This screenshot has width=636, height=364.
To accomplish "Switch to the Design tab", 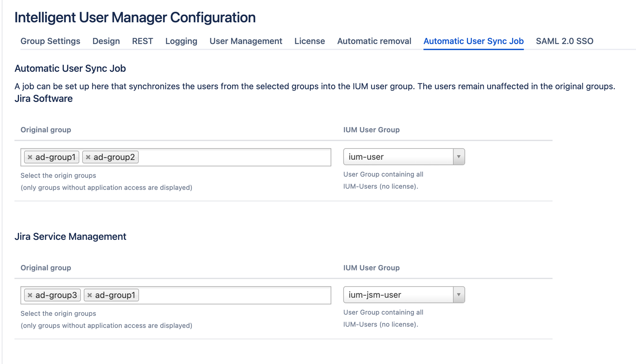I will [x=106, y=41].
